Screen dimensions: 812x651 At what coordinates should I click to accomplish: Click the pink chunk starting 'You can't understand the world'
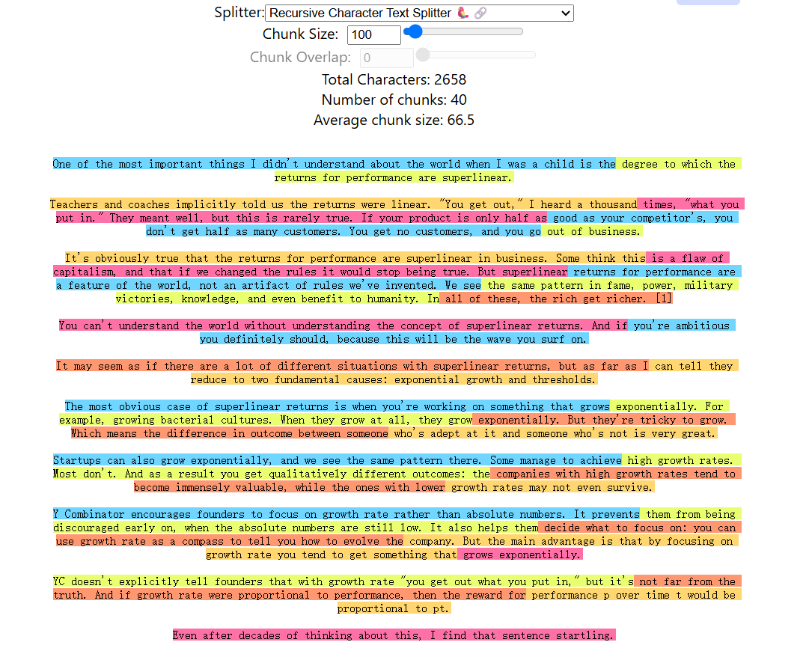click(344, 325)
